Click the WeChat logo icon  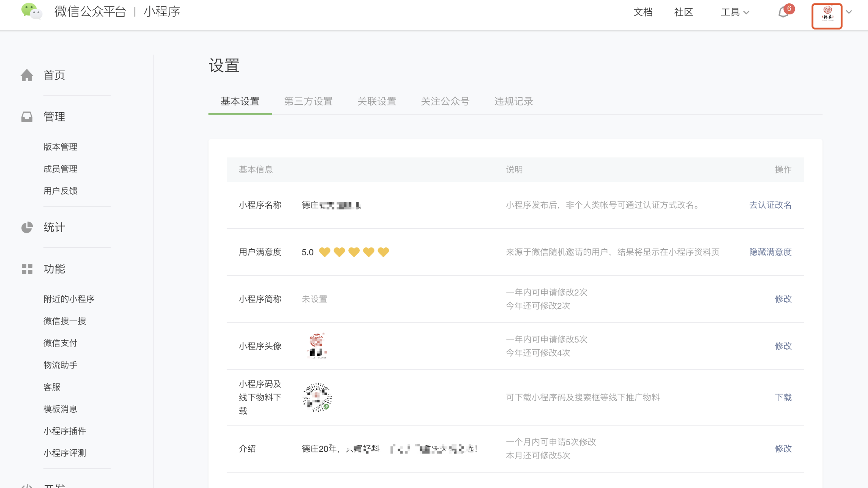(x=31, y=11)
